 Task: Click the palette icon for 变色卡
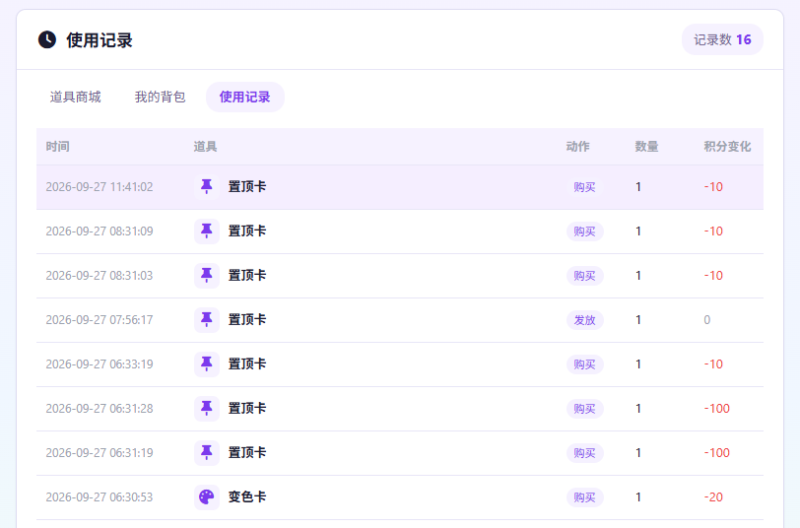[x=207, y=497]
